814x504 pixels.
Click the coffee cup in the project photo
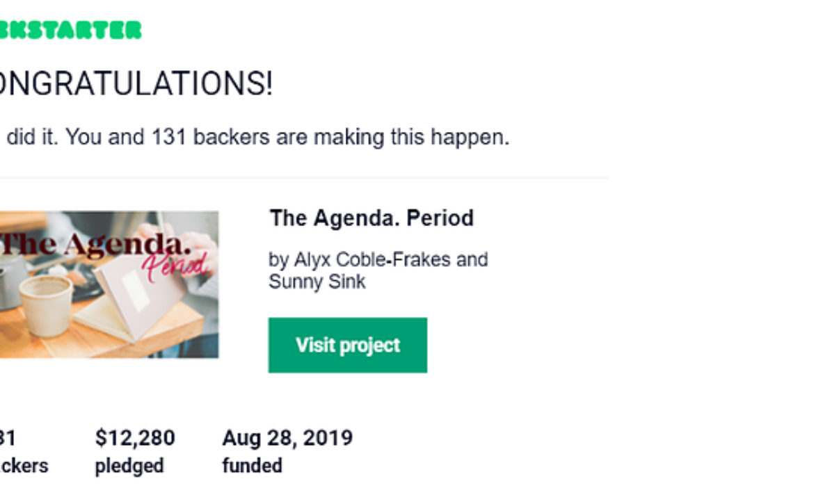pyautogui.click(x=47, y=304)
